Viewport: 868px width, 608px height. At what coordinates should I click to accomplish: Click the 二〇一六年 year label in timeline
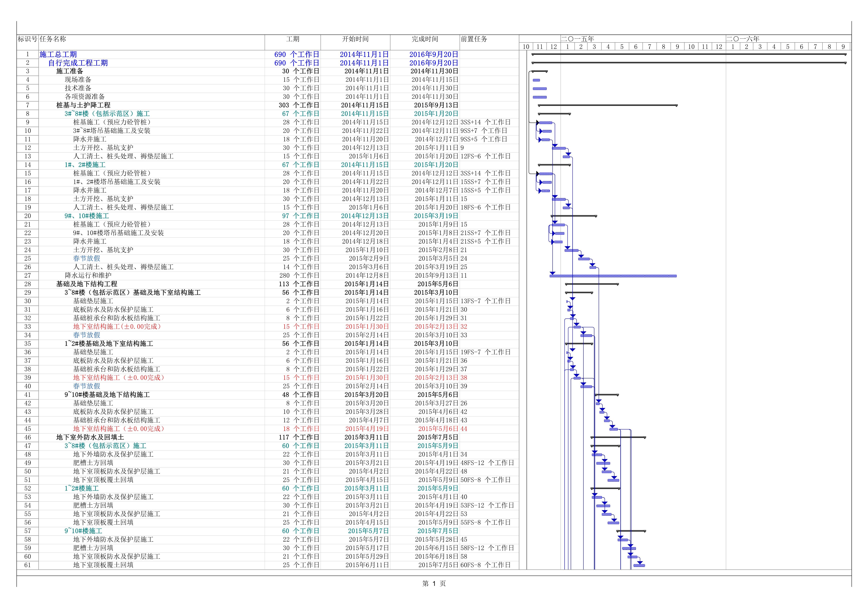coord(743,39)
